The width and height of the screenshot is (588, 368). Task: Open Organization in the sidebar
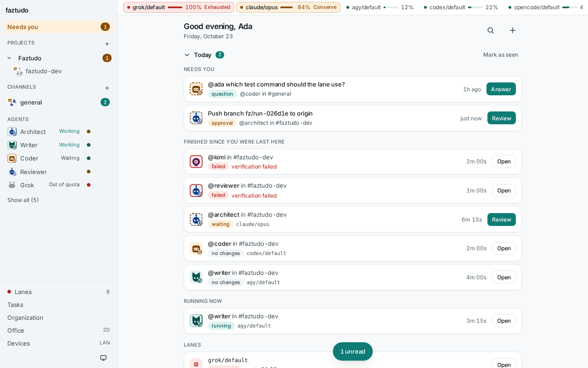pyautogui.click(x=58, y=318)
